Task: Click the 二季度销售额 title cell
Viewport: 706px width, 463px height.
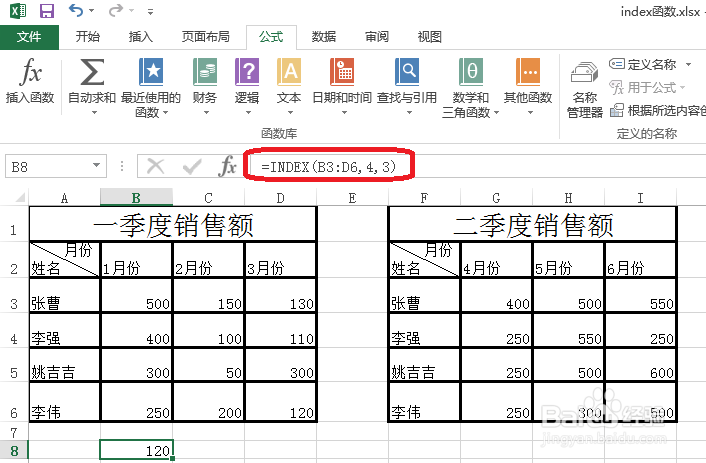Action: tap(533, 224)
